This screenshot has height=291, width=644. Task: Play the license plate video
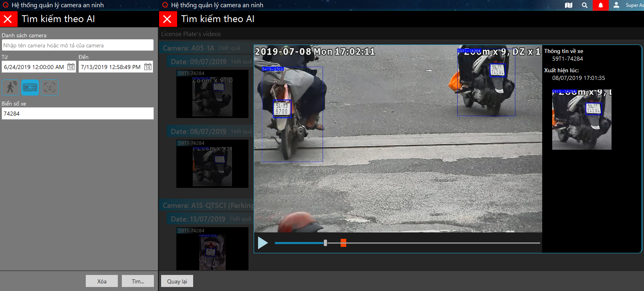point(263,243)
